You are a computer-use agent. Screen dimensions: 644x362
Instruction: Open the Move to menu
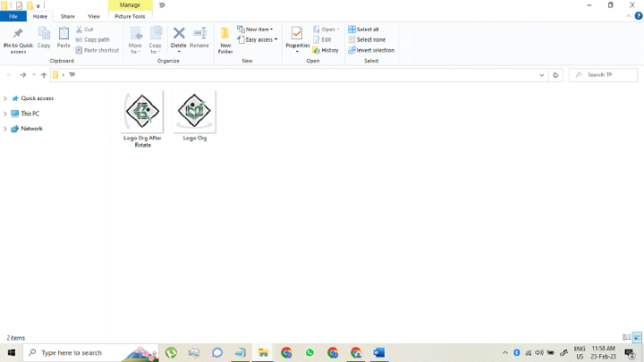[x=135, y=40]
